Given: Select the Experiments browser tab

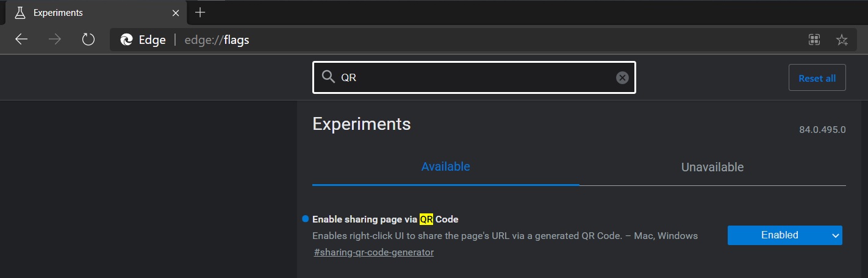Looking at the screenshot, I should pos(91,12).
